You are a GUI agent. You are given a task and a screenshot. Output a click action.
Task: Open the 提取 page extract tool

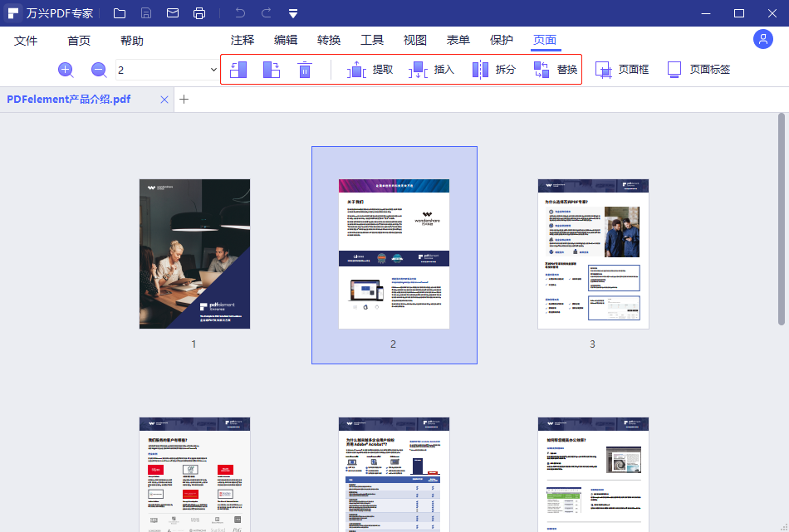(368, 69)
